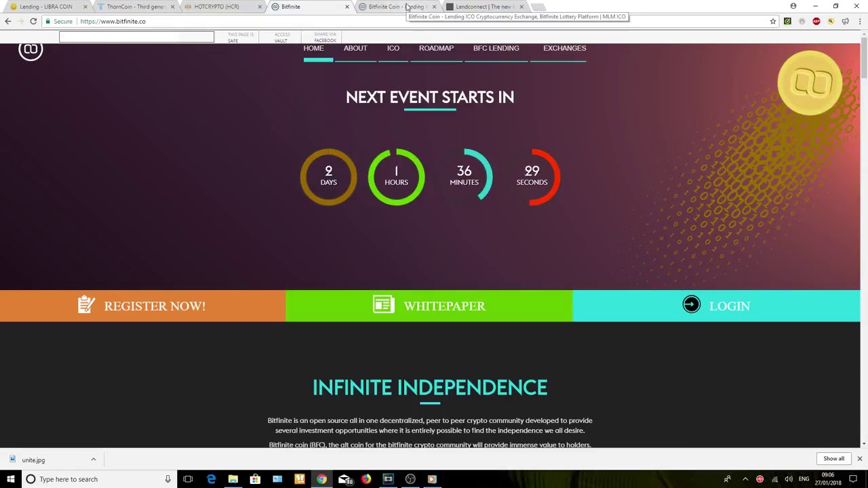Open the Windows Start menu
This screenshot has width=868, height=488.
click(10, 479)
